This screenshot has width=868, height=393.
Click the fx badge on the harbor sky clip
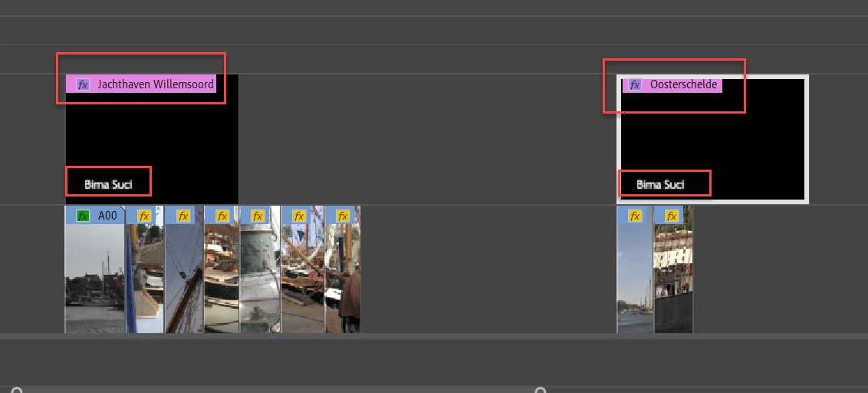[x=634, y=216]
